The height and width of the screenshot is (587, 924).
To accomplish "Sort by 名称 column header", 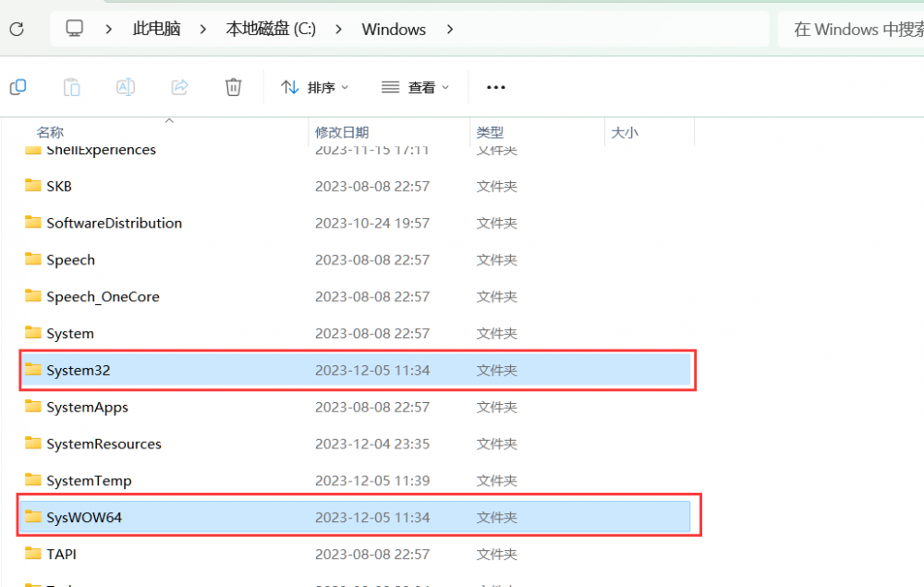I will (x=50, y=133).
